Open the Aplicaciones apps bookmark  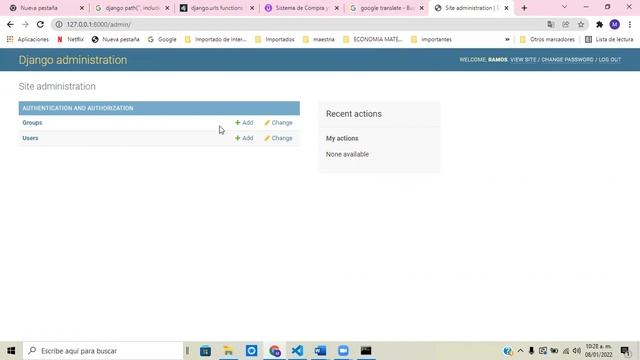click(28, 39)
